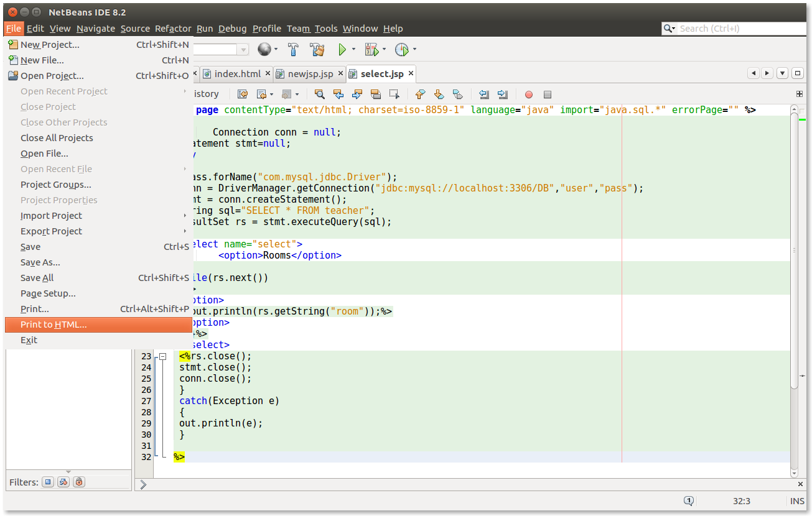Choose Open File... in File menu
Screen dimensions: 812x516
click(98, 154)
